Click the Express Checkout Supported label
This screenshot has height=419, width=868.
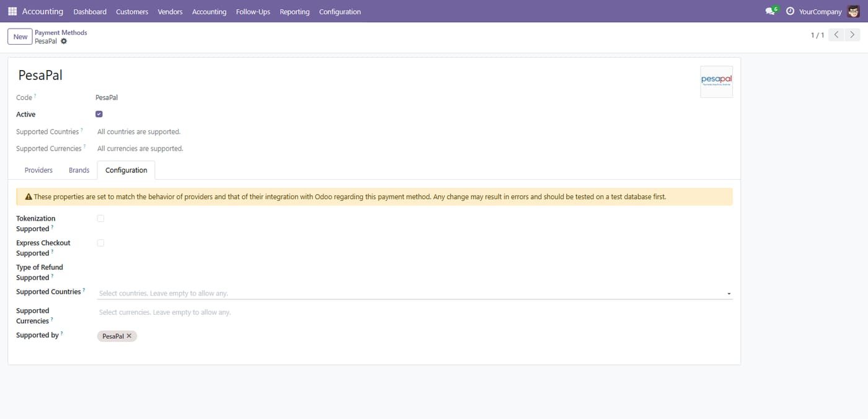pos(43,248)
